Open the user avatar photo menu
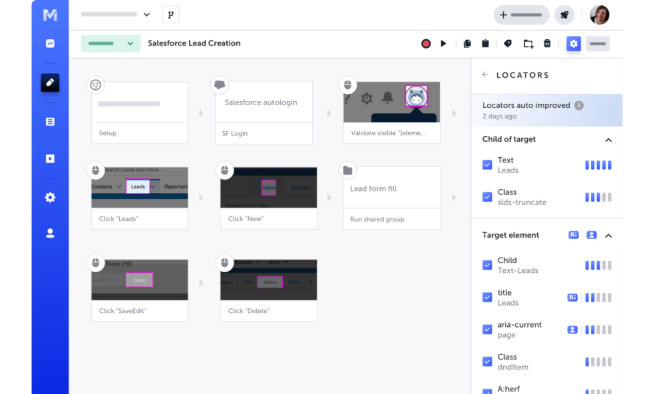Viewport: 650px width, 394px height. [599, 15]
